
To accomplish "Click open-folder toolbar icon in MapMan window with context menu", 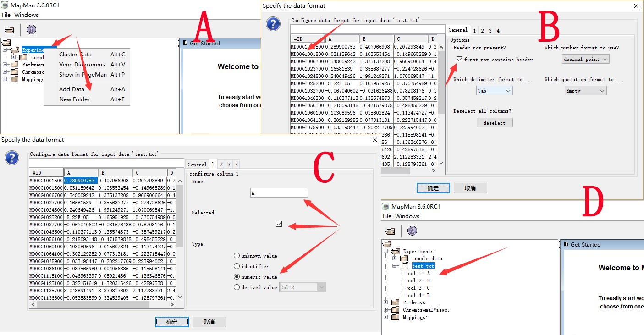I will click(x=9, y=30).
